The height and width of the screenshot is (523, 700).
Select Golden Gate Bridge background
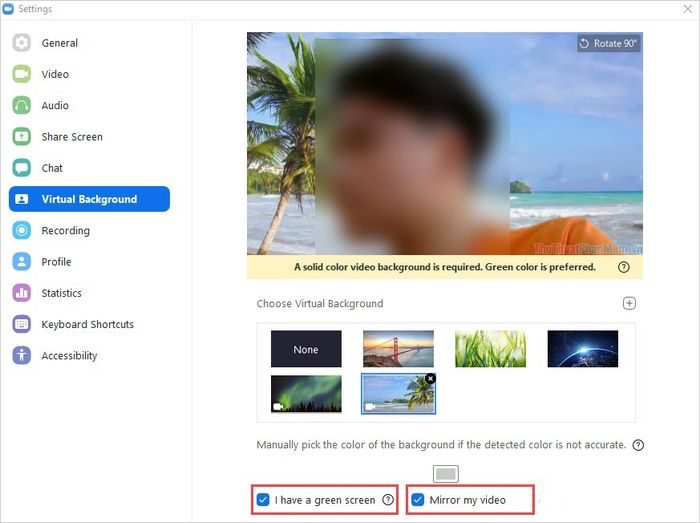[398, 349]
